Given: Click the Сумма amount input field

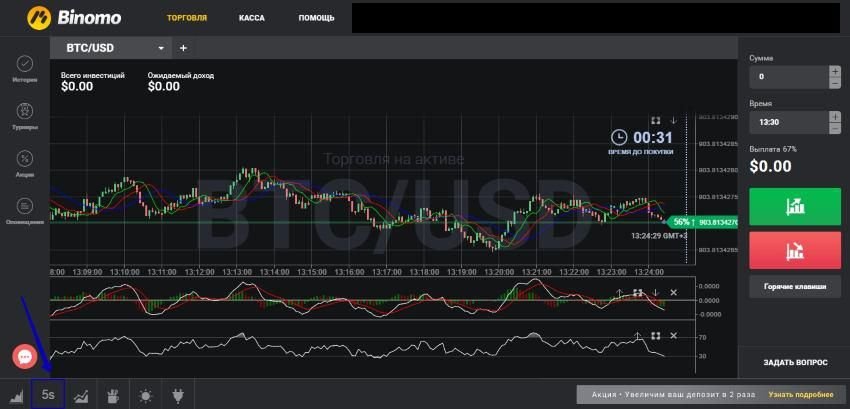Looking at the screenshot, I should [788, 77].
